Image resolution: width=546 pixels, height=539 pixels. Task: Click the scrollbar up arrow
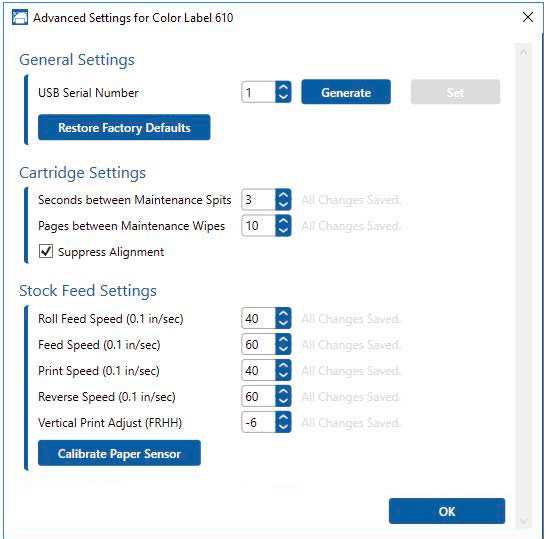523,52
